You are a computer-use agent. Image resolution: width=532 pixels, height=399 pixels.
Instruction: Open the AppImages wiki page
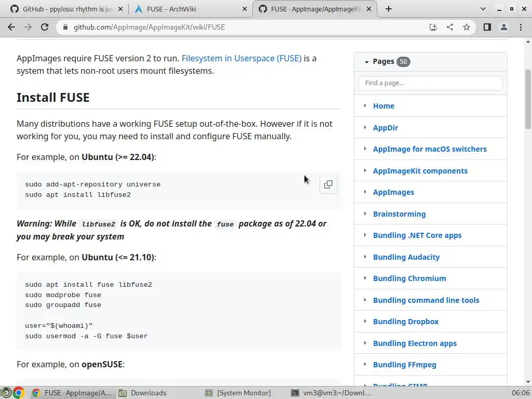click(394, 192)
